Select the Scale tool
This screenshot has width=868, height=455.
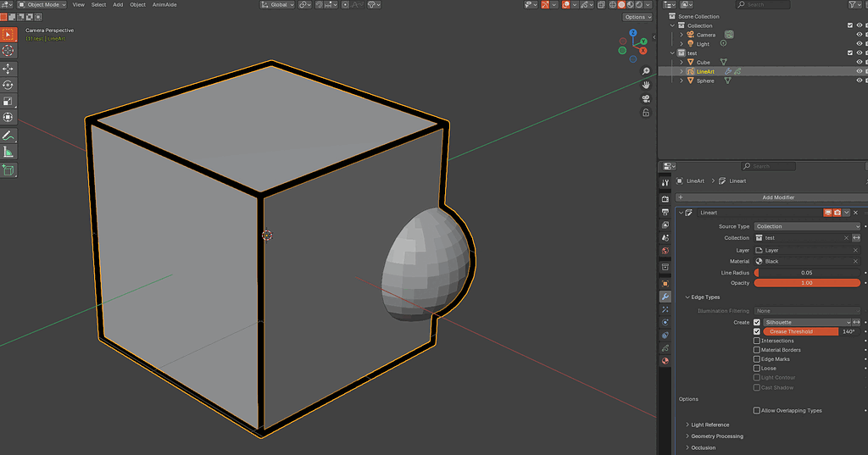(8, 101)
